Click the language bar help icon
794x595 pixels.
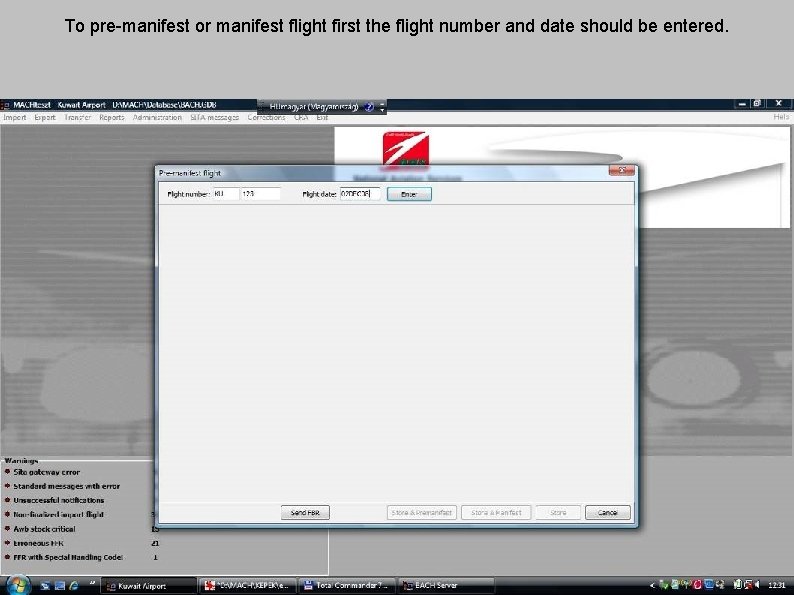(369, 107)
